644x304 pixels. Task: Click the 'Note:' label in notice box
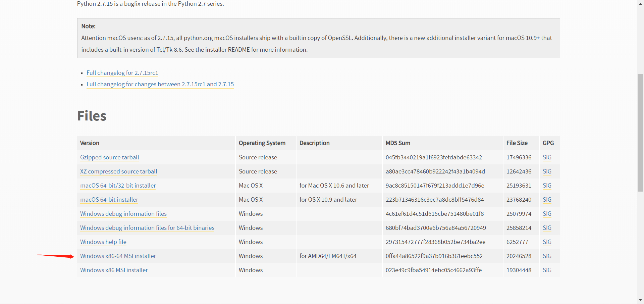[x=88, y=26]
